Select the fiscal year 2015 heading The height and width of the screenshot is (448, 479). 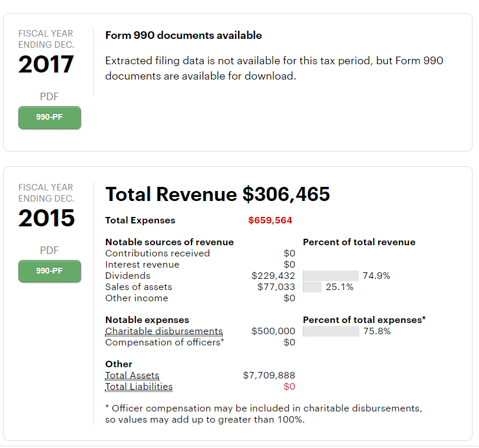click(x=47, y=218)
